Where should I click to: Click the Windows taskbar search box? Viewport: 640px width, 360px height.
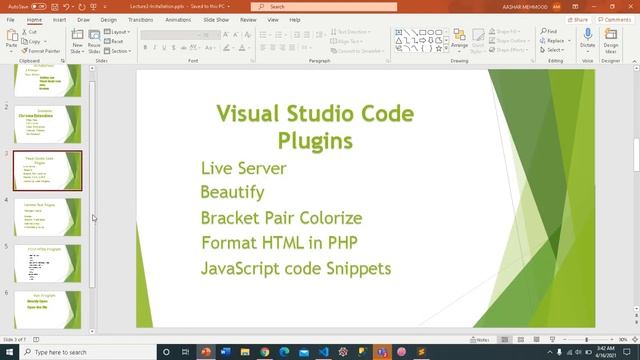pyautogui.click(x=88, y=352)
